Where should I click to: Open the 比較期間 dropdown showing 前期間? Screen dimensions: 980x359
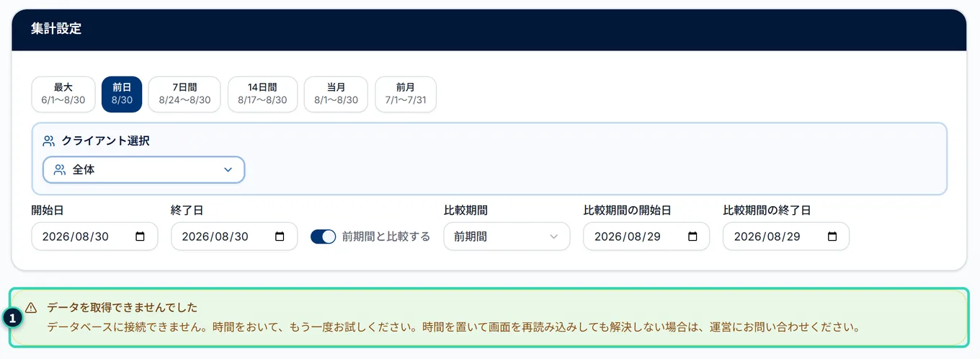click(507, 236)
